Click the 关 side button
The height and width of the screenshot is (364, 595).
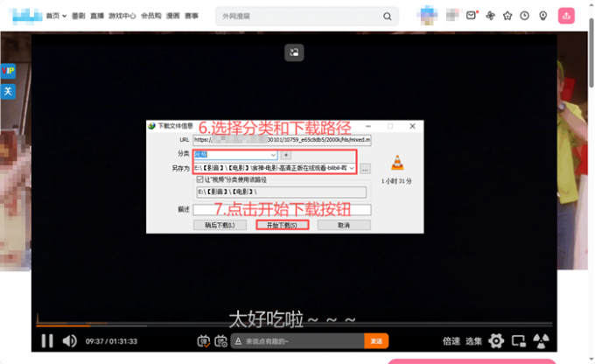8,92
